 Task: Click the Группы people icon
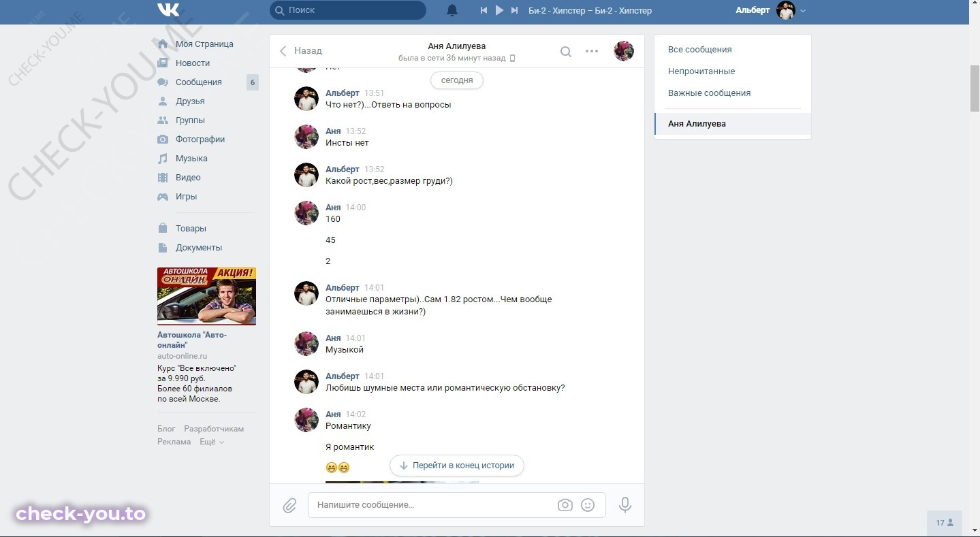[x=163, y=120]
